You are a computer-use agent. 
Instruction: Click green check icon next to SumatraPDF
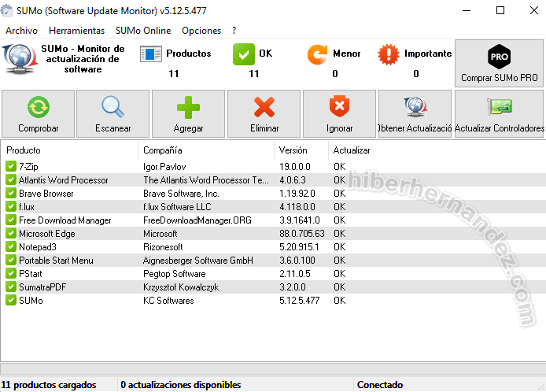pyautogui.click(x=11, y=287)
